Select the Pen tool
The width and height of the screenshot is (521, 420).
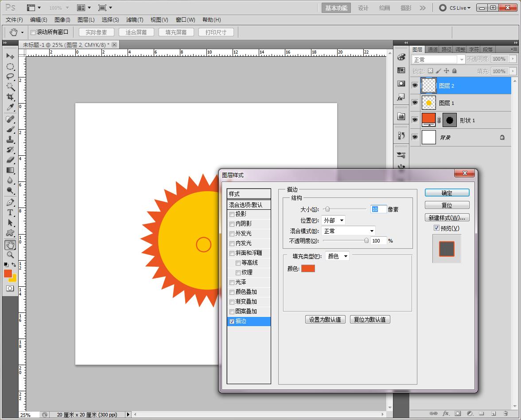coord(10,202)
